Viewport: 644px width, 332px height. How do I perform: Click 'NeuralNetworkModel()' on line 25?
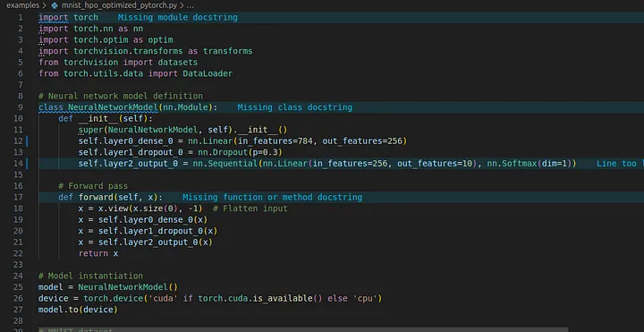click(x=128, y=286)
